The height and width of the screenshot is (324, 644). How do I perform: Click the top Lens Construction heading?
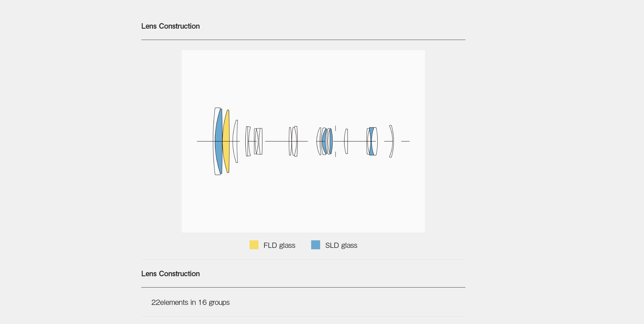click(x=170, y=26)
